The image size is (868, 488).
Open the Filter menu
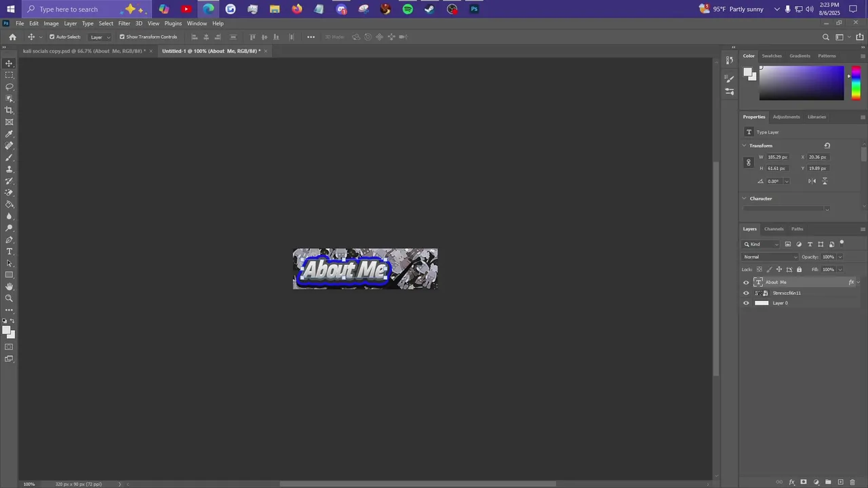tap(124, 23)
